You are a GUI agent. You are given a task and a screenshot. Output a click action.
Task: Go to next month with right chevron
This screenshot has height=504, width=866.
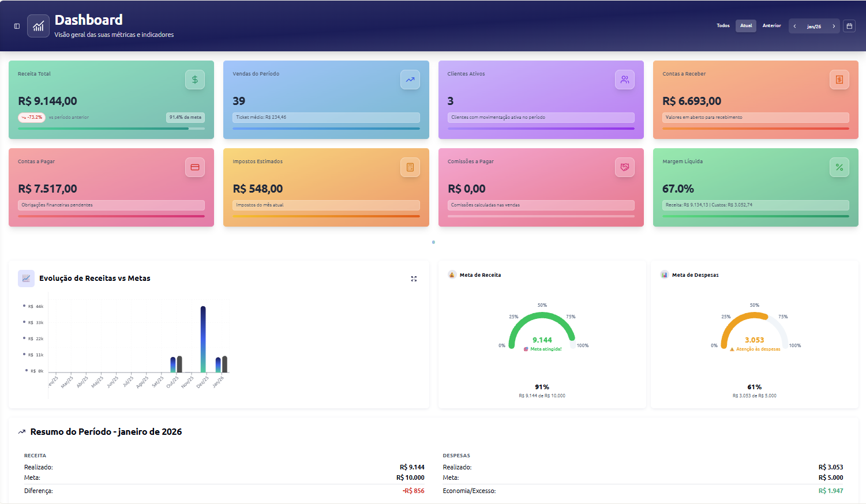(x=834, y=26)
